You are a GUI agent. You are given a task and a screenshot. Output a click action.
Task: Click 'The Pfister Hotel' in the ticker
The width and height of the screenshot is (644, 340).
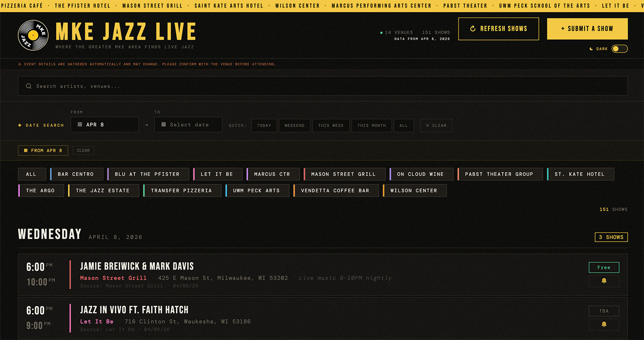pyautogui.click(x=82, y=6)
